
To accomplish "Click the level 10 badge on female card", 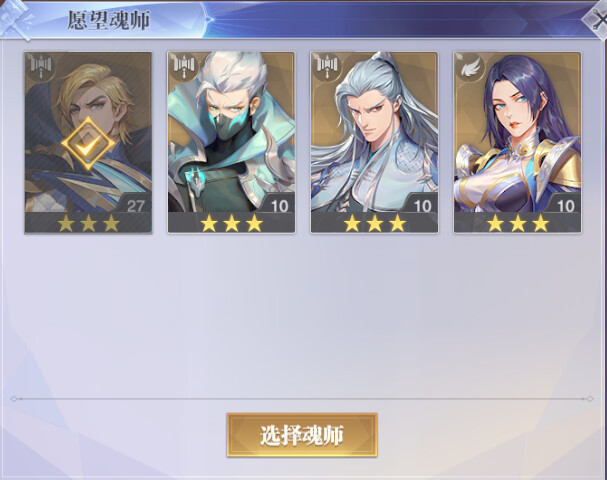I will [x=565, y=204].
